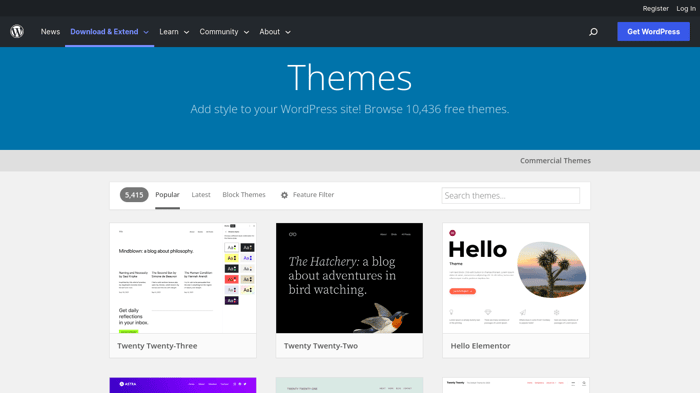Viewport: 700px width, 393px height.
Task: Open the Twenty Twenty-One theme thumbnail
Action: pos(349,385)
